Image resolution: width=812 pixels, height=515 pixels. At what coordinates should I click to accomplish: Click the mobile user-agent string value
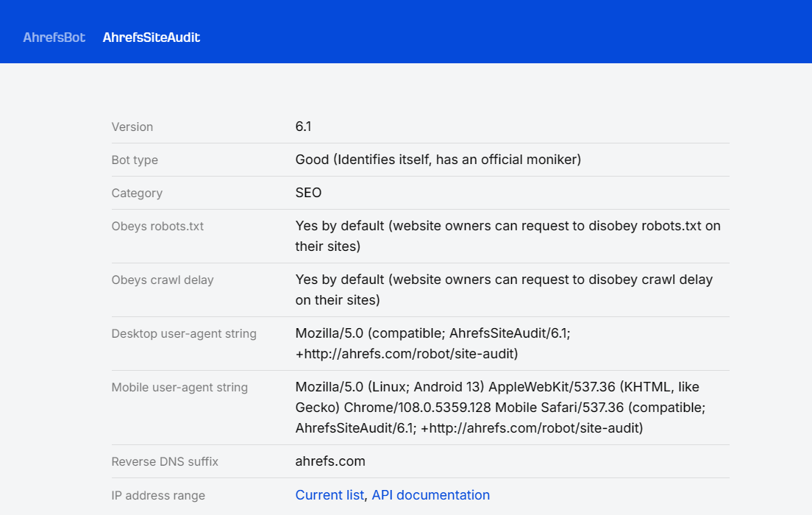pos(500,408)
